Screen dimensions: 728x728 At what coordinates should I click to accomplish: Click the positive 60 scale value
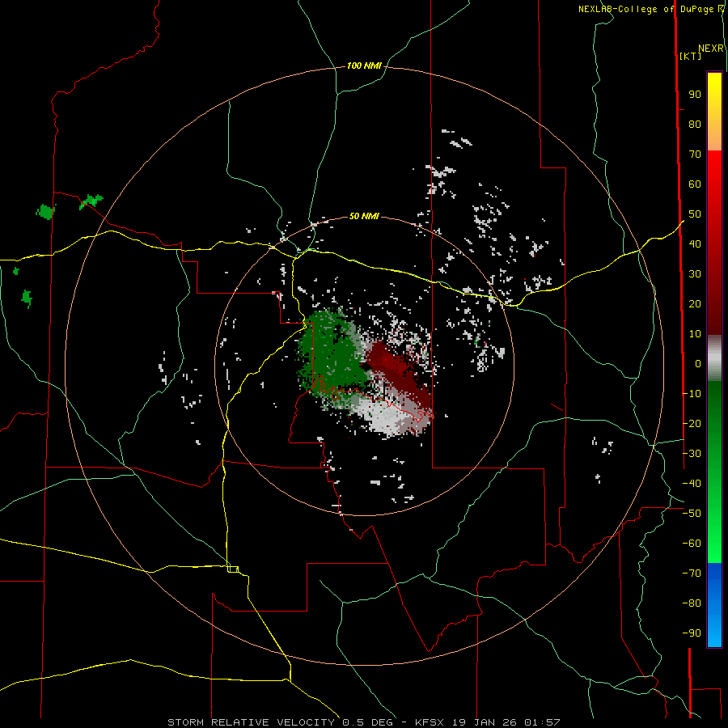click(x=695, y=184)
